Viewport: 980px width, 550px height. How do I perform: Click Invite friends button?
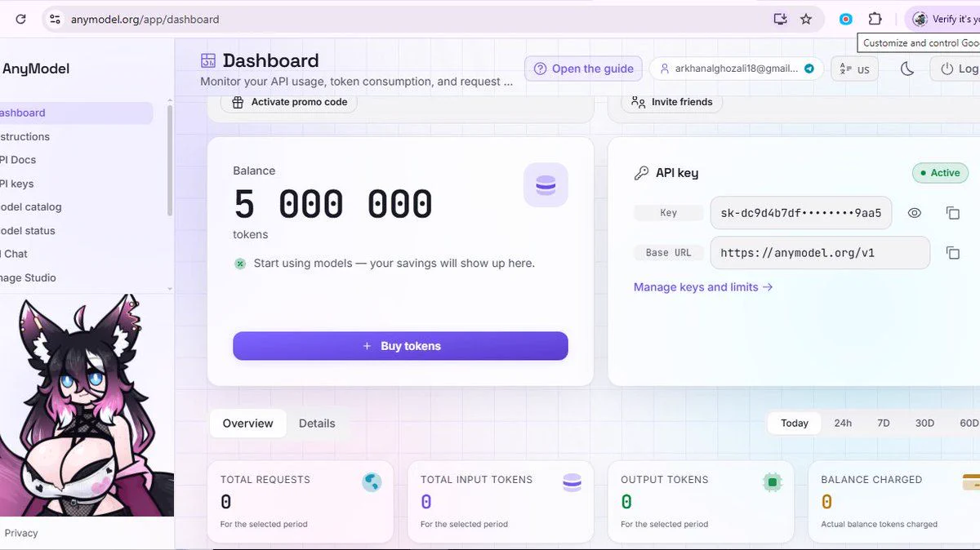(x=672, y=102)
